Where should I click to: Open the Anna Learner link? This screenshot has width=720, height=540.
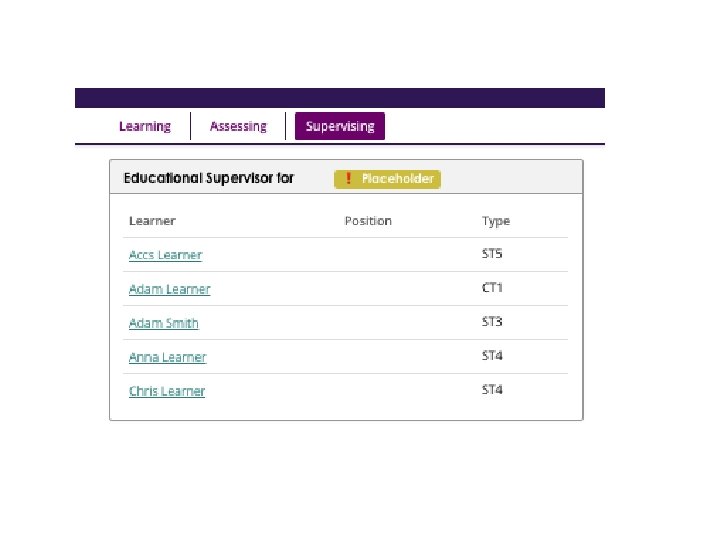coord(168,357)
